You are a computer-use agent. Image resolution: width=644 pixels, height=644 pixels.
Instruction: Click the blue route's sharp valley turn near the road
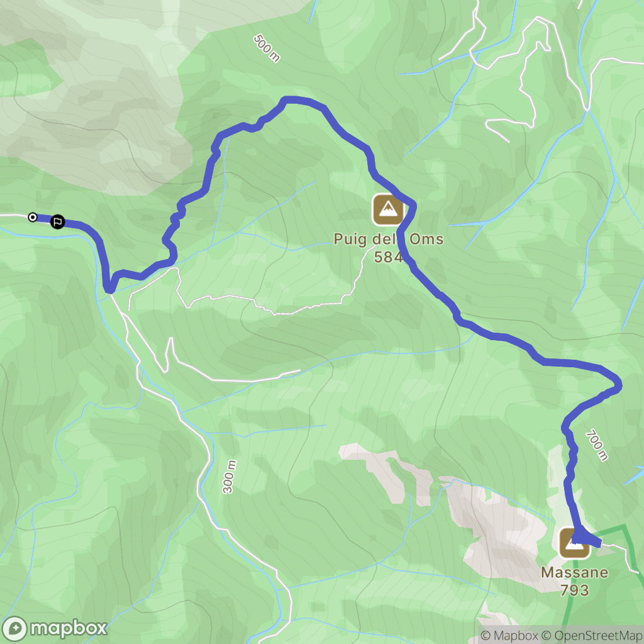pyautogui.click(x=109, y=289)
